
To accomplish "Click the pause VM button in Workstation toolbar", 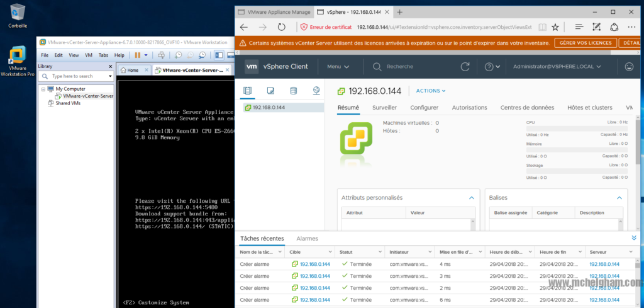I will (138, 55).
